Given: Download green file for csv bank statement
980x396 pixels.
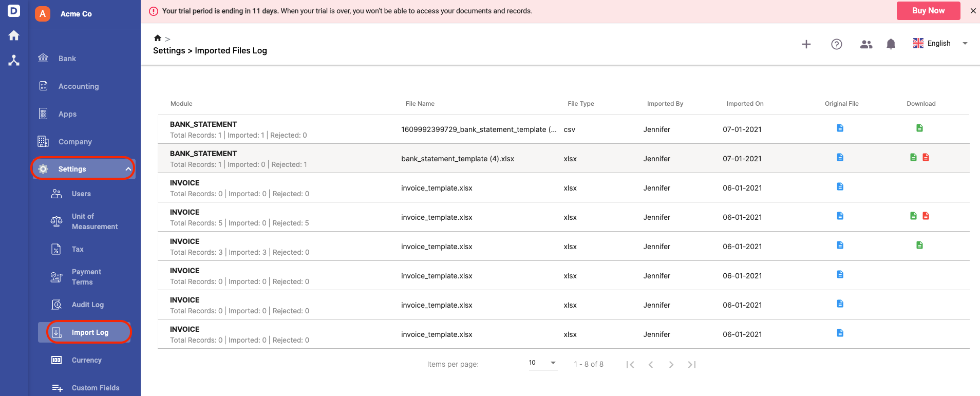Looking at the screenshot, I should click(x=920, y=128).
